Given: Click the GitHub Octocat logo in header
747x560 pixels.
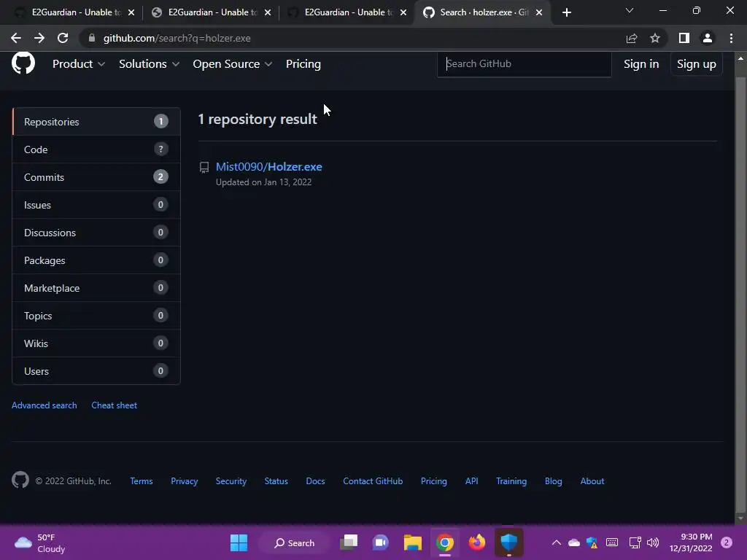Looking at the screenshot, I should [x=23, y=63].
